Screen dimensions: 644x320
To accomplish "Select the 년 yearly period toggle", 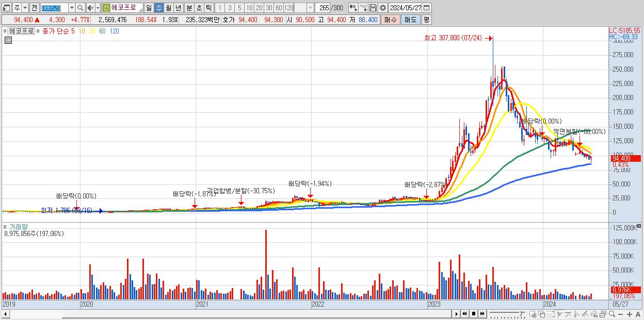I will 178,8.
